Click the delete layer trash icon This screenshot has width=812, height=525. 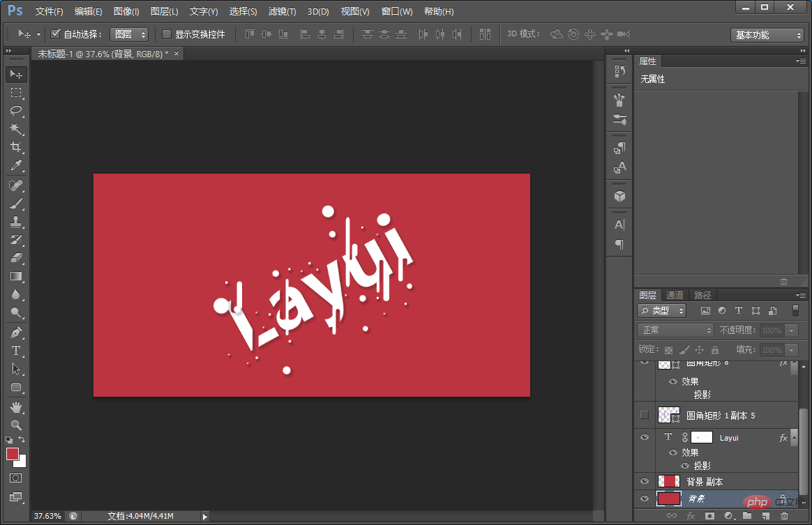pyautogui.click(x=784, y=516)
